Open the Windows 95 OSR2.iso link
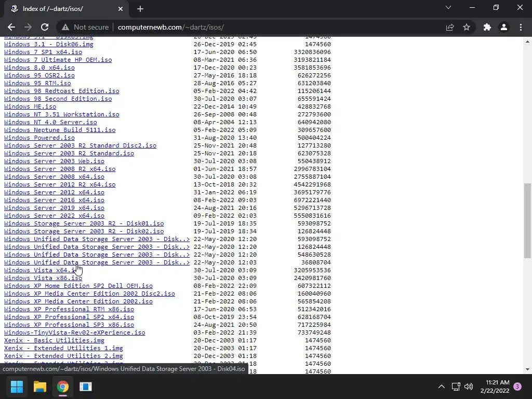The height and width of the screenshot is (399, 532). (39, 75)
